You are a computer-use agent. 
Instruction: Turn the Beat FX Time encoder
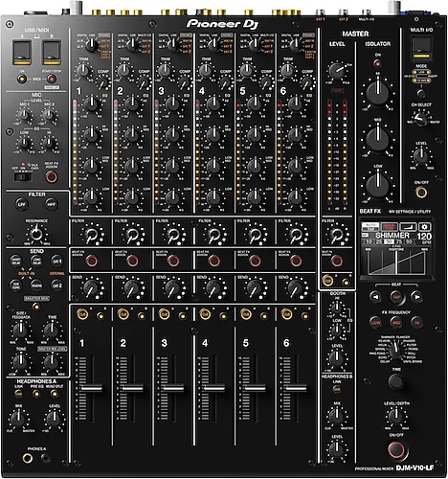[396, 381]
